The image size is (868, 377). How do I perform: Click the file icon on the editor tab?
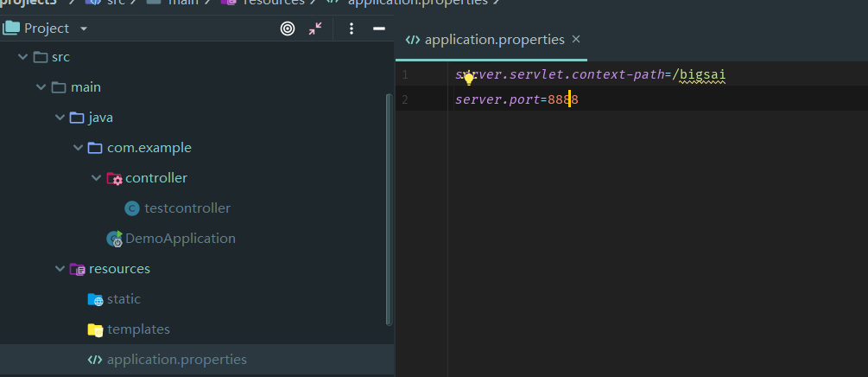(413, 40)
